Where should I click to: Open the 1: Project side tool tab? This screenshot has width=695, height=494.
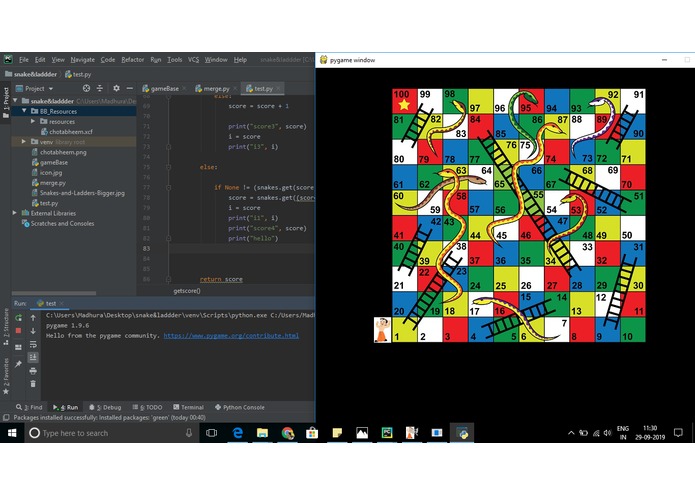6,103
